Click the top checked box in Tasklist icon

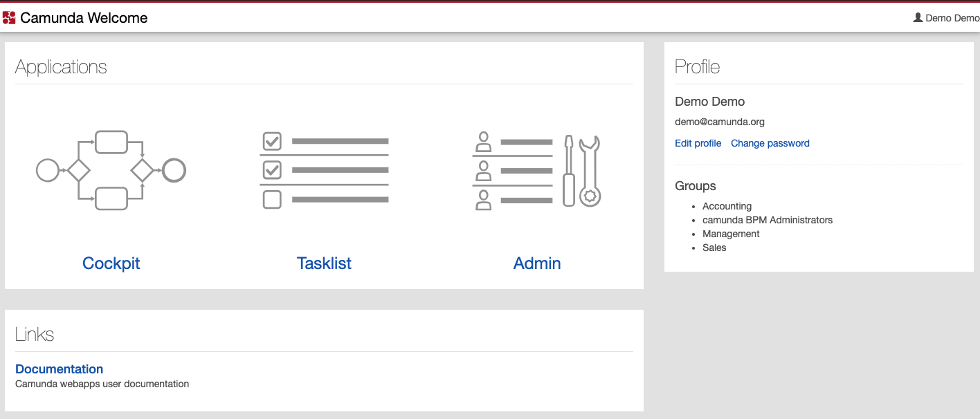tap(272, 141)
